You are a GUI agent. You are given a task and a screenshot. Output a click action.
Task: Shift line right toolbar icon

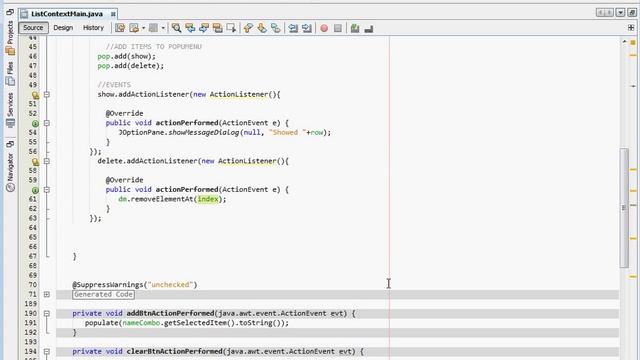(x=307, y=28)
